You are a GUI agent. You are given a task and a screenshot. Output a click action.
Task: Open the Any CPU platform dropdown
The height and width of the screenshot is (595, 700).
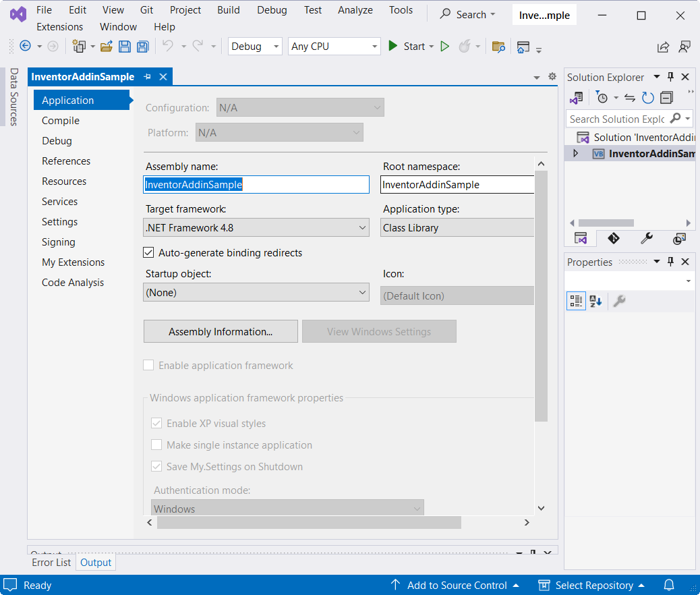pos(334,47)
